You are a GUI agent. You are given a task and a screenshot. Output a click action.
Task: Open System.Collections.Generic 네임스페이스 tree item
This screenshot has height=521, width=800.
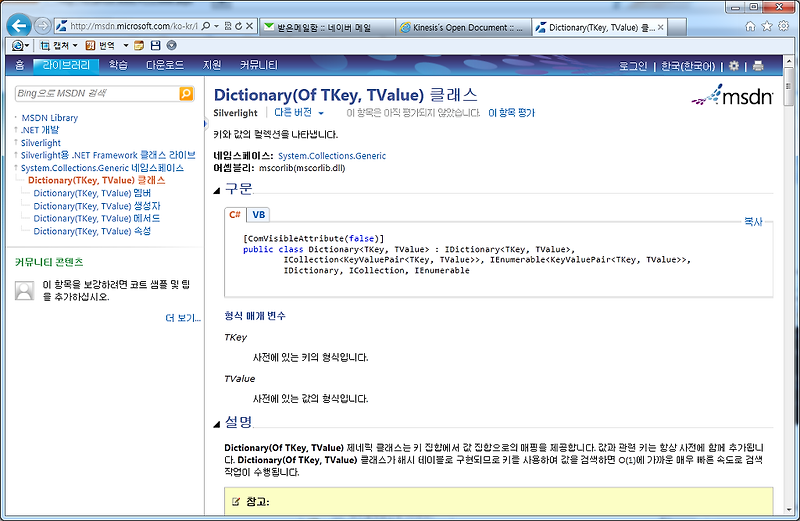(x=102, y=168)
